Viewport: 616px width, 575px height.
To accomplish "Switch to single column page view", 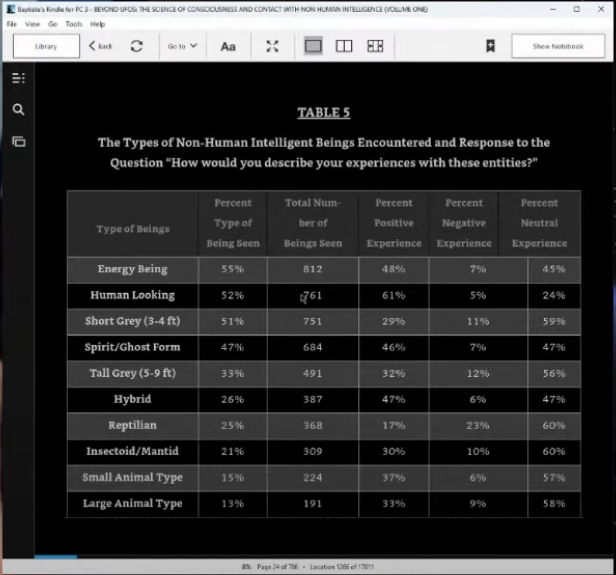I will pos(313,46).
